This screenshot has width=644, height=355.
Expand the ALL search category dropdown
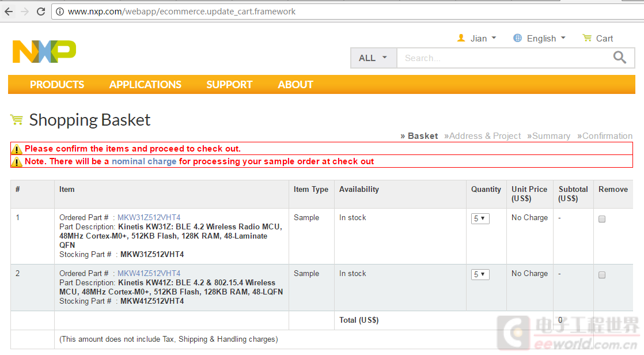[x=373, y=58]
